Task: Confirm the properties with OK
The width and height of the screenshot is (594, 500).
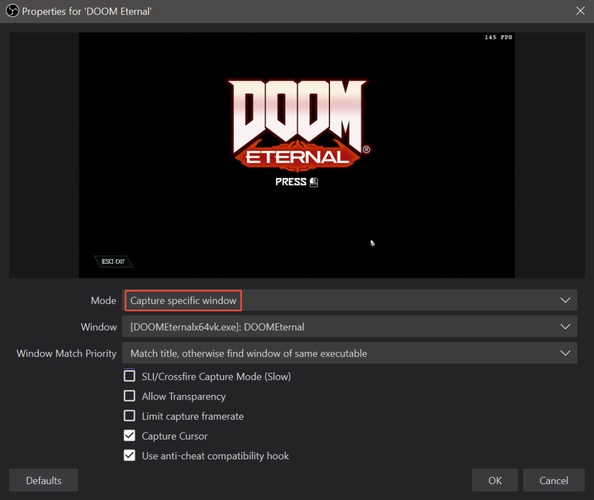Action: click(x=495, y=480)
